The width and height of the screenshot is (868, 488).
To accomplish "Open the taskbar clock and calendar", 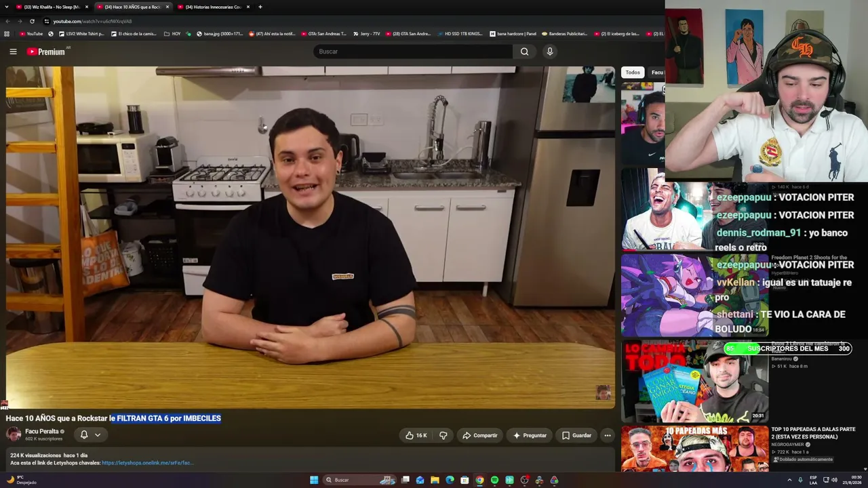I will coord(852,480).
